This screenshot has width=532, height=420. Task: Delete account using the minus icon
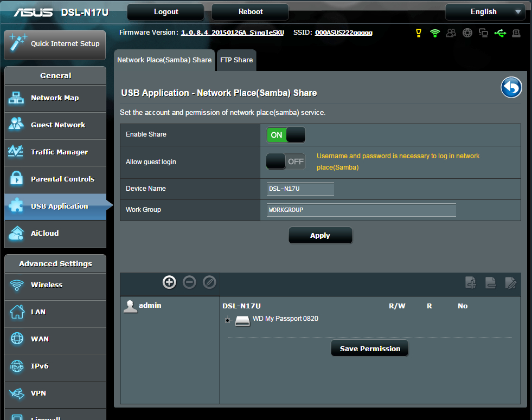coord(189,282)
